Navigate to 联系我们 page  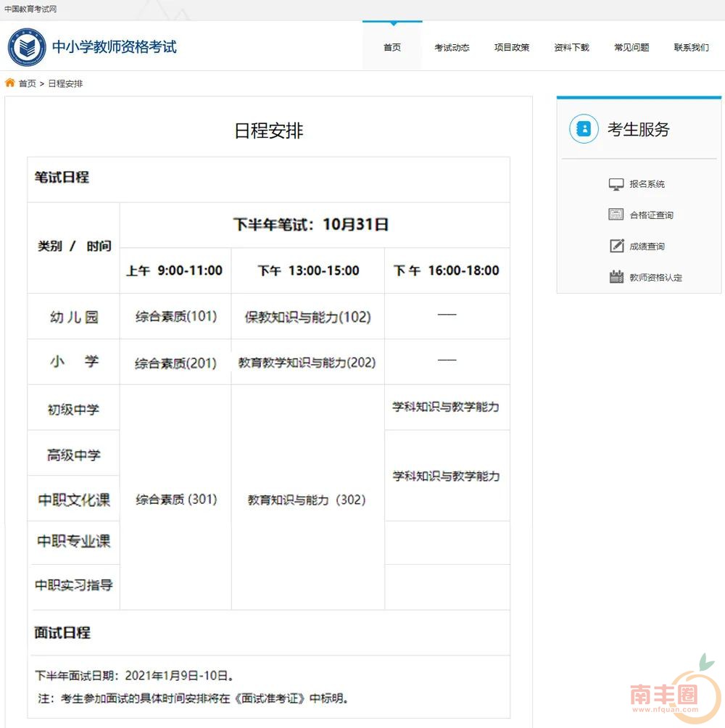pyautogui.click(x=691, y=48)
